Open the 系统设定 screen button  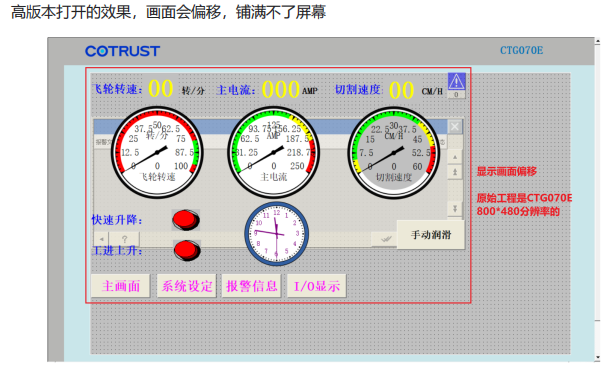tap(186, 286)
